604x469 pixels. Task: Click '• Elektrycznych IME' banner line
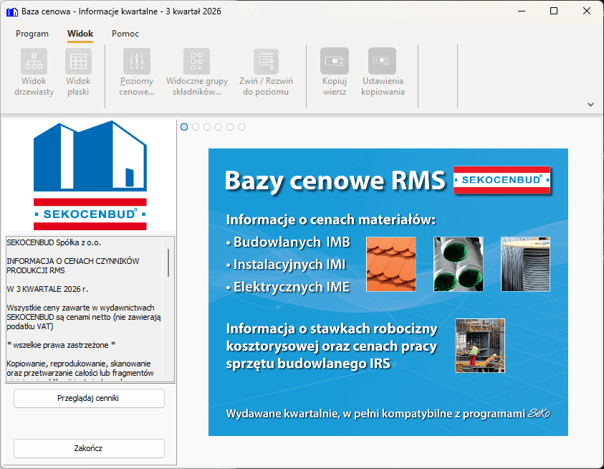tap(288, 287)
